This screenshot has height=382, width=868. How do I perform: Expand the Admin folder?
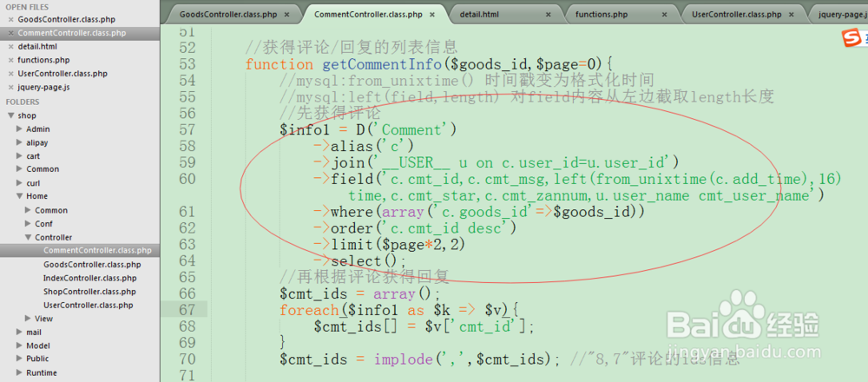[19, 129]
